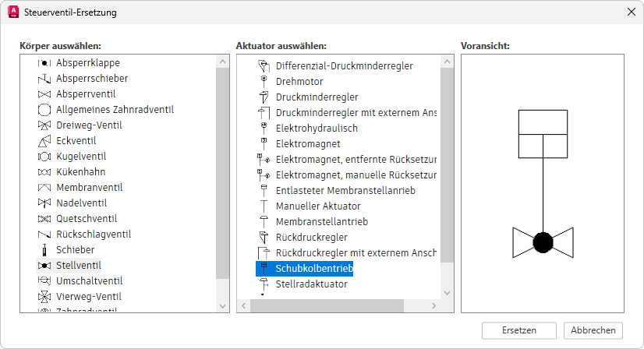Click the Abbrechen button

(x=593, y=330)
